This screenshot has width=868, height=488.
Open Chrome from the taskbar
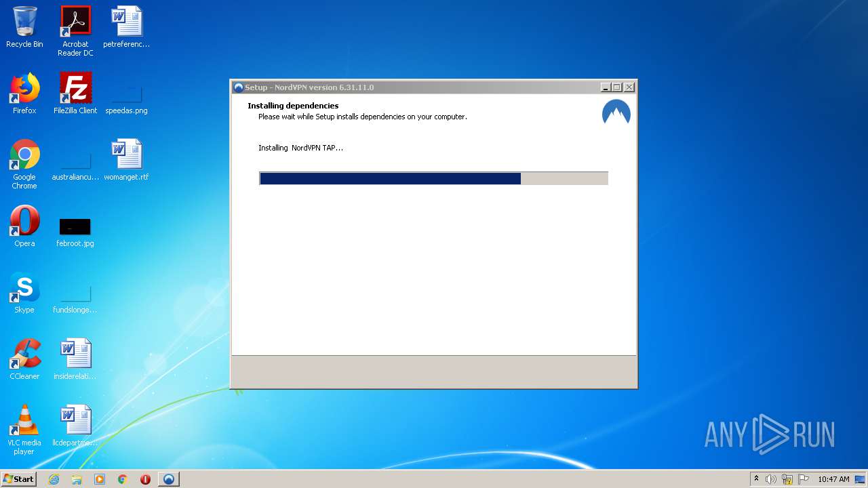coord(123,479)
